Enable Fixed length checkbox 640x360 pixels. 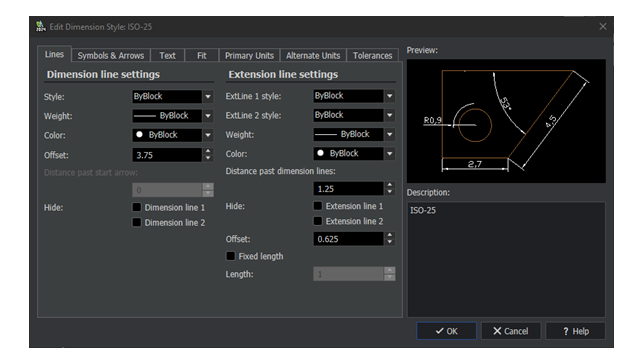click(231, 256)
